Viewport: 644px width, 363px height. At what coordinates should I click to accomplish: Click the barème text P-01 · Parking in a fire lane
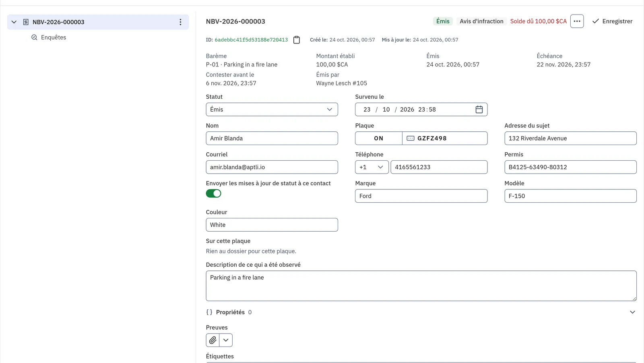242,64
